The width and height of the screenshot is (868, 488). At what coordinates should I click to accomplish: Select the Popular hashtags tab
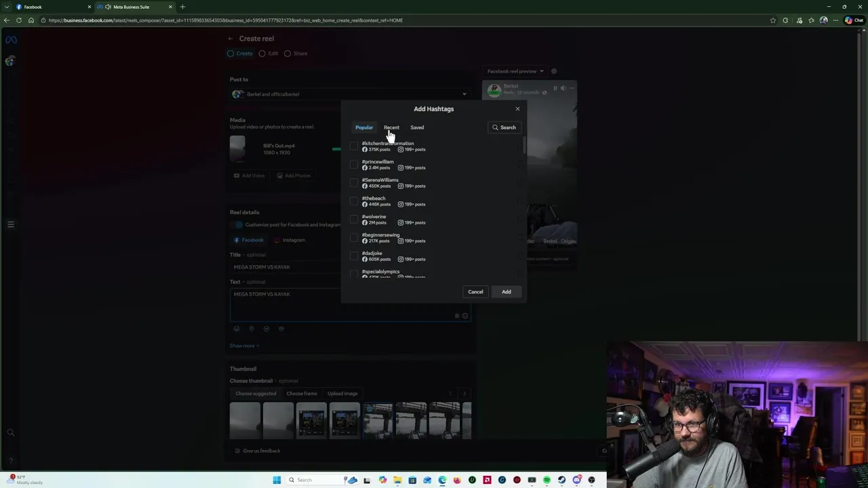tap(364, 127)
